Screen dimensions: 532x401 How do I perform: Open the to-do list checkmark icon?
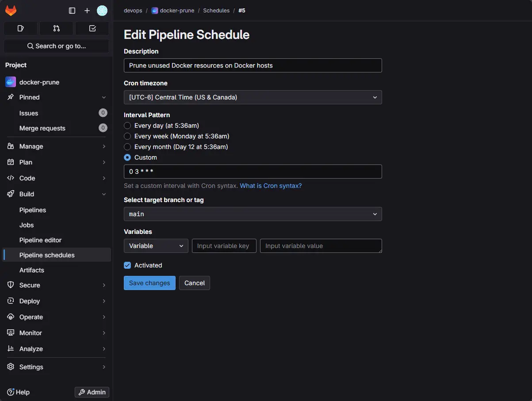[92, 28]
